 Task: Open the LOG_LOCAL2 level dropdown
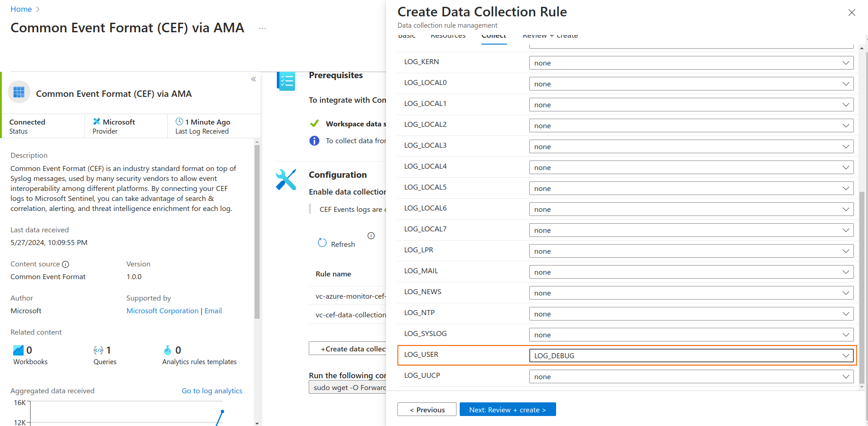(691, 125)
